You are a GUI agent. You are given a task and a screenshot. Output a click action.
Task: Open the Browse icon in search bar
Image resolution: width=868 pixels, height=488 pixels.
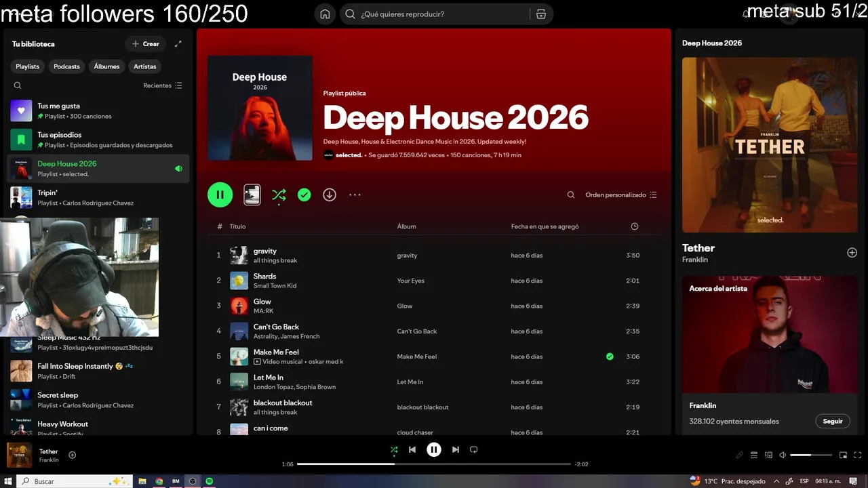pyautogui.click(x=540, y=14)
